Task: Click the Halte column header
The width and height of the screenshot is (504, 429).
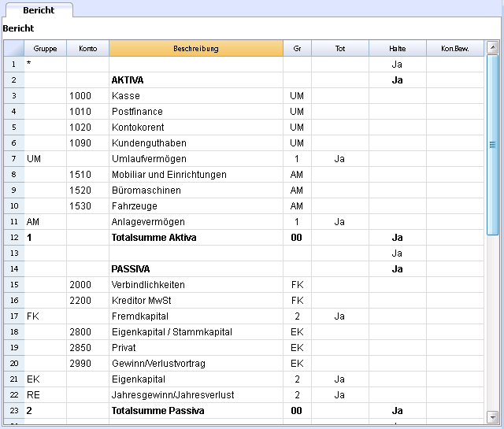Action: pyautogui.click(x=398, y=49)
